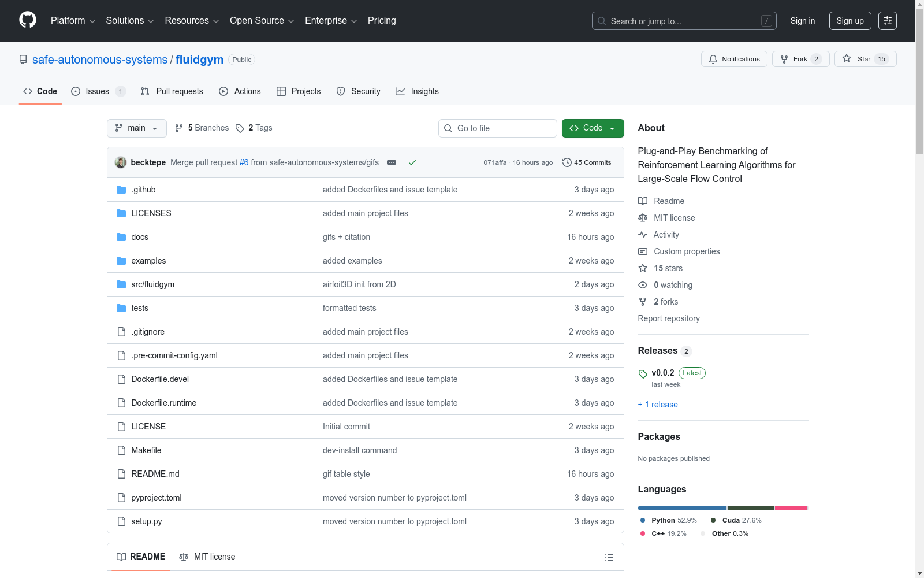924x578 pixels.
Task: Open Dockerfile.devel file
Action: (x=160, y=379)
